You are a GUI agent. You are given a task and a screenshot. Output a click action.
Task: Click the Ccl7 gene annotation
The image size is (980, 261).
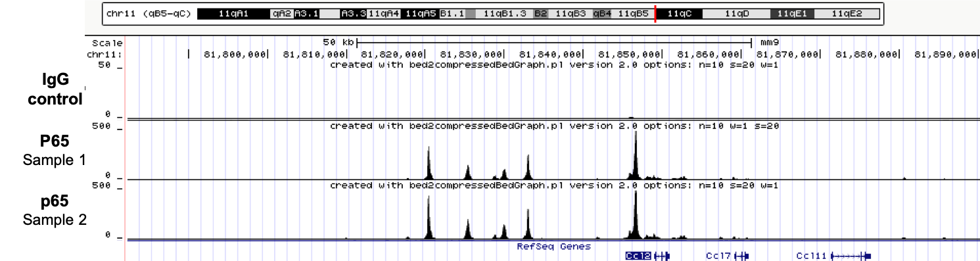coord(727,255)
